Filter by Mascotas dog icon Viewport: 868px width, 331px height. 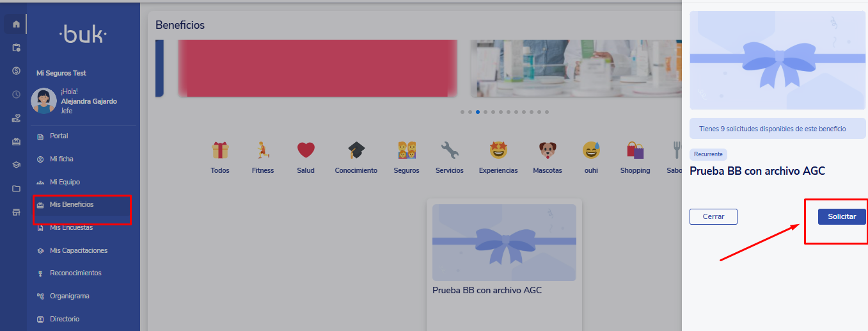click(x=548, y=150)
